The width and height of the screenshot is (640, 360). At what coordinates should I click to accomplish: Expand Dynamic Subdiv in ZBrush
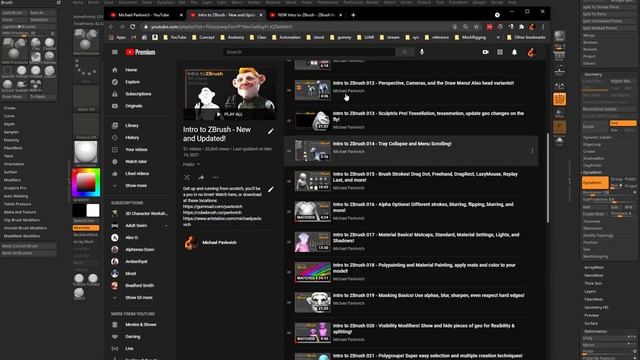click(597, 138)
